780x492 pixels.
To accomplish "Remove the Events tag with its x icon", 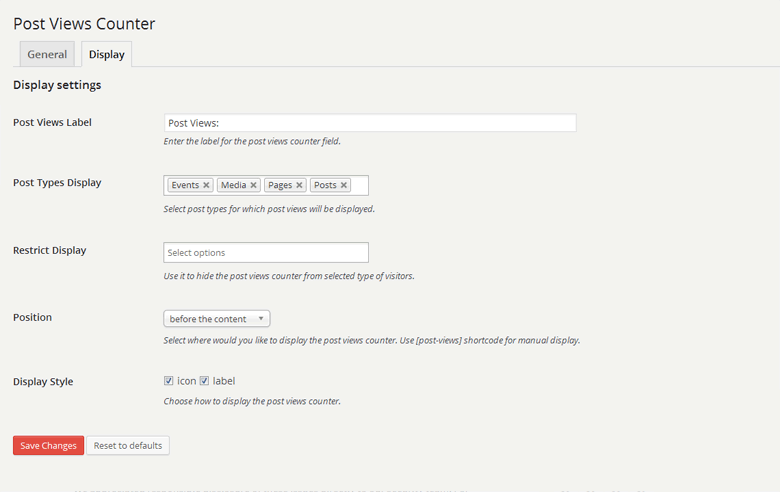I will tap(206, 185).
